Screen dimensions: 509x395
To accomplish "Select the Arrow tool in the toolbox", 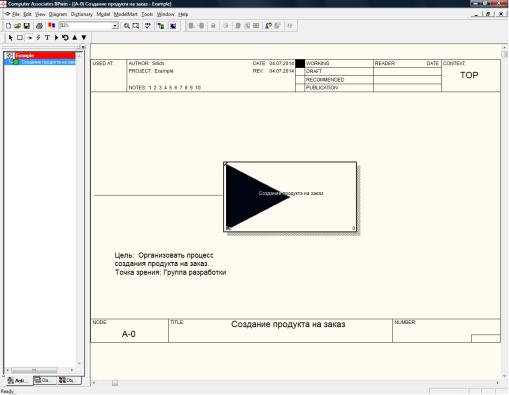I will coord(29,38).
